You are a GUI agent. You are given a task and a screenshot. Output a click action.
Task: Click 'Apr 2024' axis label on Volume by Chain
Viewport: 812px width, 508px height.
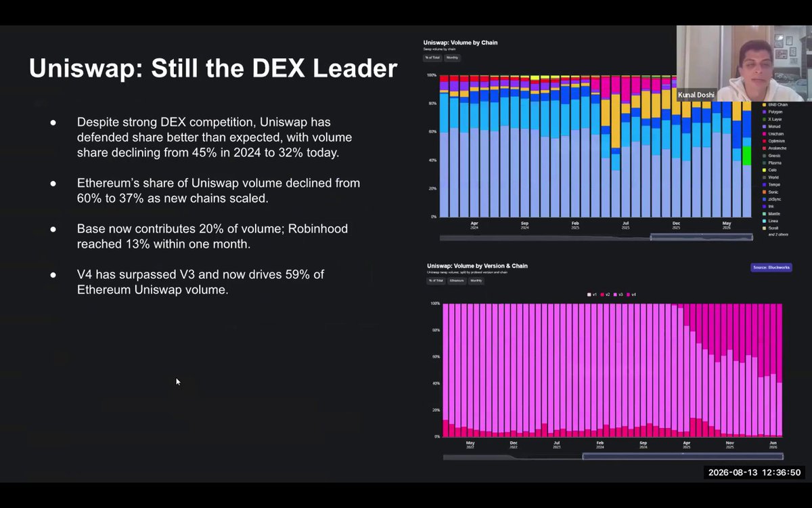coord(474,224)
